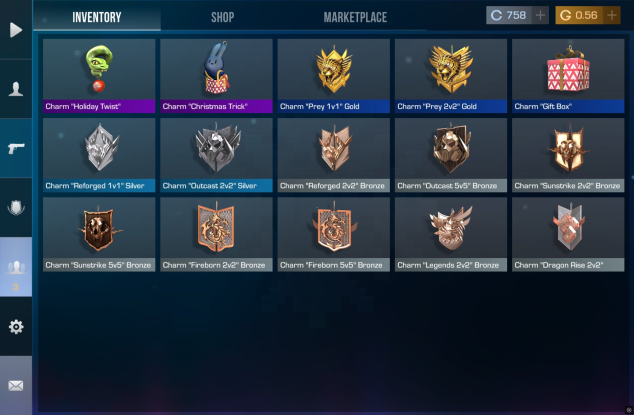Select Charm "Holiday Twist" item

99,76
